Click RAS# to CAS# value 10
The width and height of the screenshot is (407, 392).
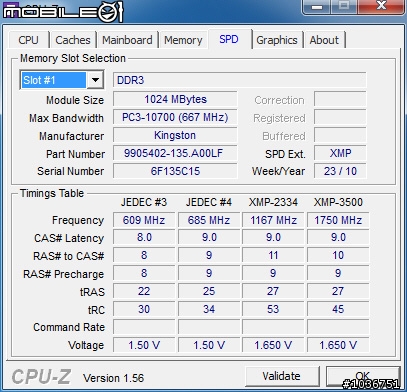pyautogui.click(x=338, y=256)
